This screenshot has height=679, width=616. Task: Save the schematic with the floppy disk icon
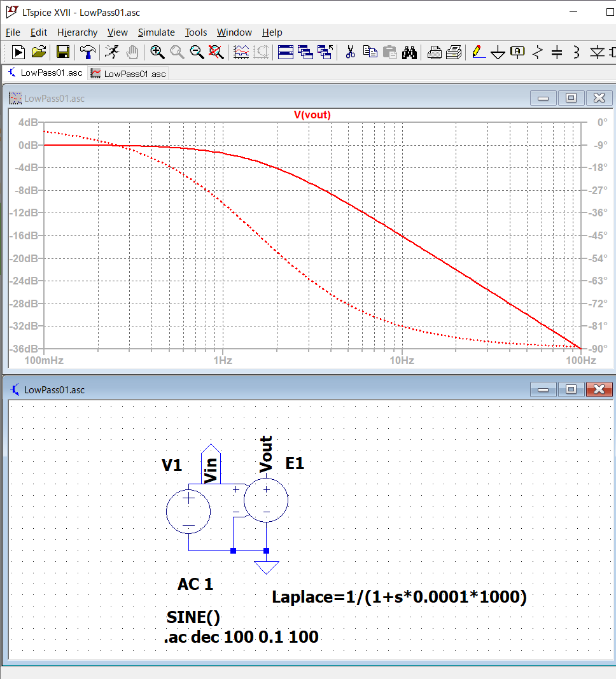tap(63, 52)
